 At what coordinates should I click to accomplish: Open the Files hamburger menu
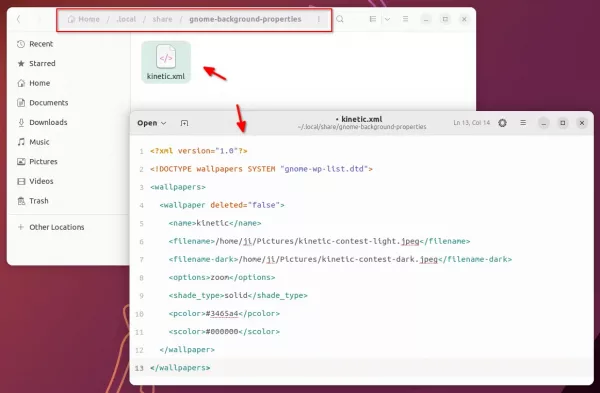pos(405,19)
